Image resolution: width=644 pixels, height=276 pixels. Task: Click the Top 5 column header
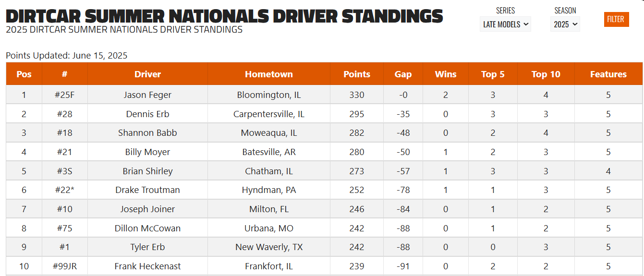pyautogui.click(x=493, y=74)
